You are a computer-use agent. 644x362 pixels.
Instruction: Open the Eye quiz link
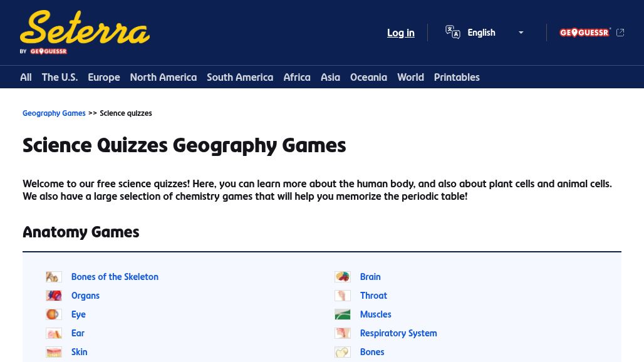click(78, 314)
